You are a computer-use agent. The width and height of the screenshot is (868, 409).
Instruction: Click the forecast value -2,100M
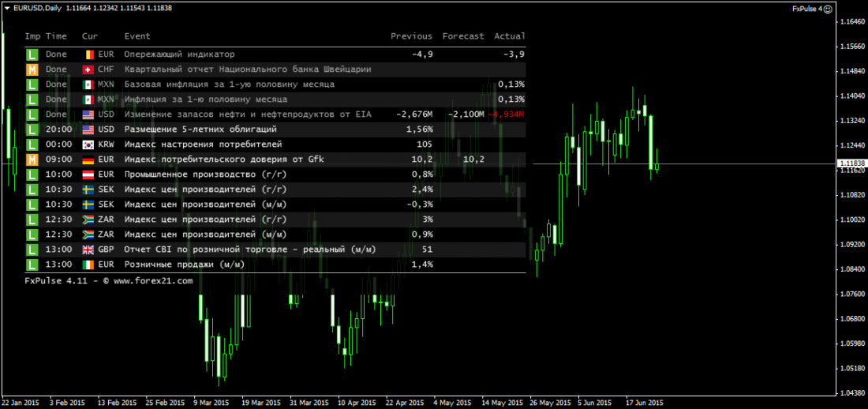[x=466, y=114]
